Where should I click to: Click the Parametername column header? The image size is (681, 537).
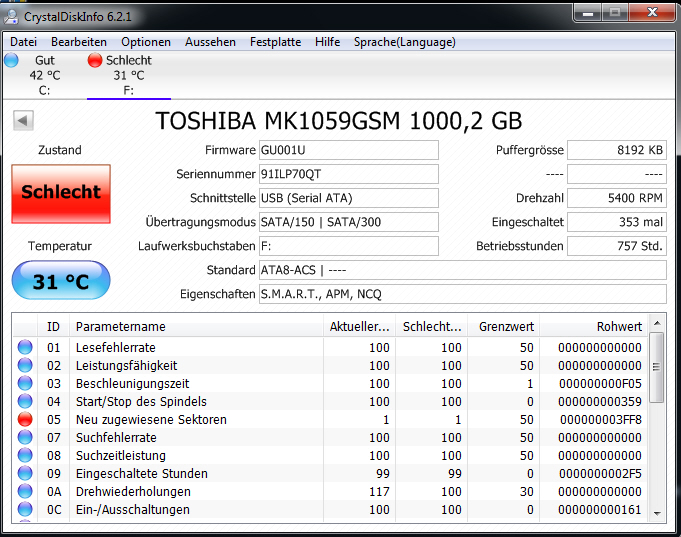tap(196, 326)
